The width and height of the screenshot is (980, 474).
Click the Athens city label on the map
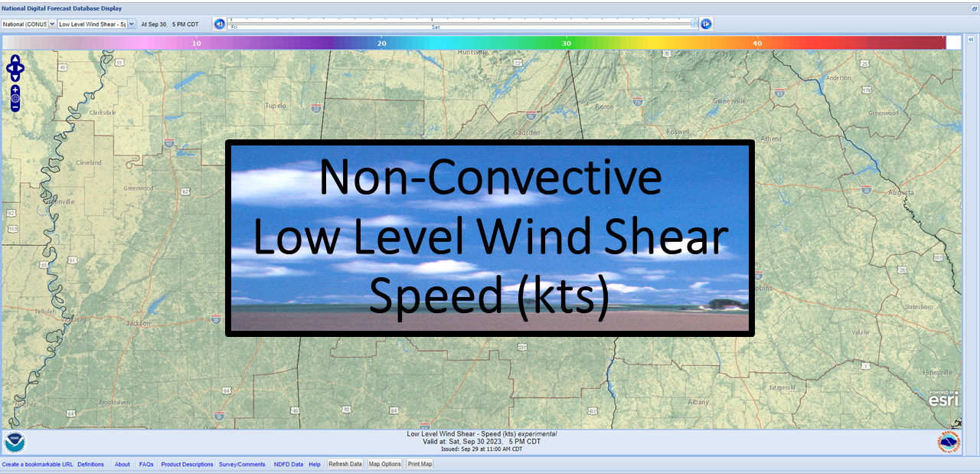tap(772, 139)
